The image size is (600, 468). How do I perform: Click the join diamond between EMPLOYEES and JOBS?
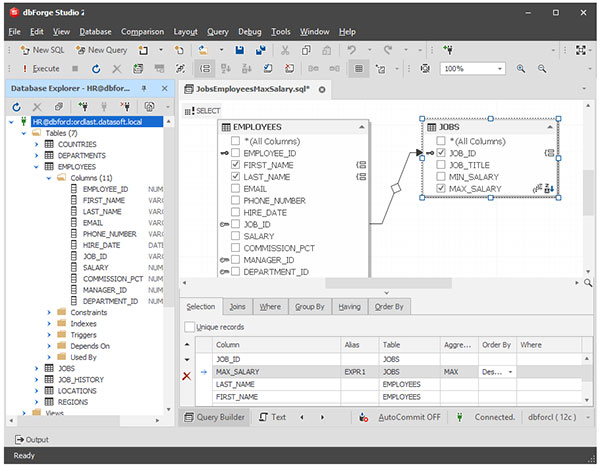click(x=396, y=188)
